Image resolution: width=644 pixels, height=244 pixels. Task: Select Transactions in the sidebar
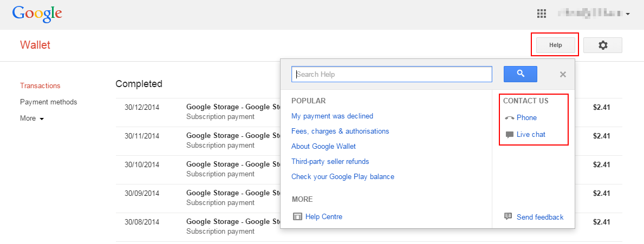coord(40,85)
